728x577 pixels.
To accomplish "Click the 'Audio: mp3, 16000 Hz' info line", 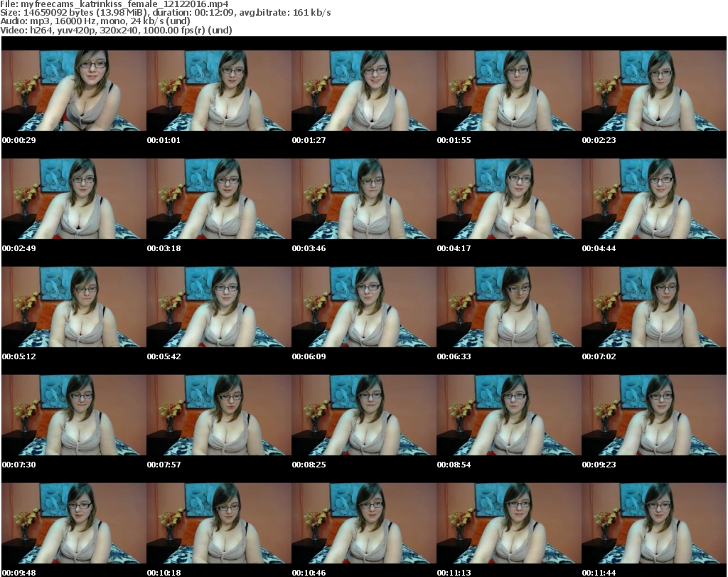I will click(95, 21).
